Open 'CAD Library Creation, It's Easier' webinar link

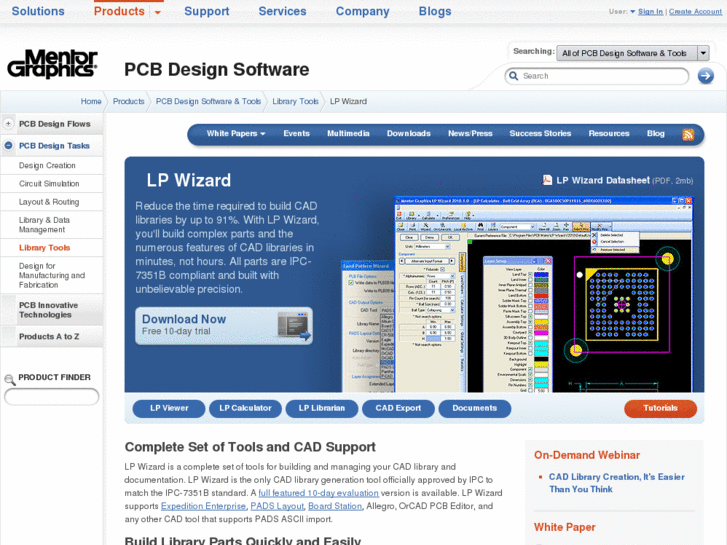point(617,483)
